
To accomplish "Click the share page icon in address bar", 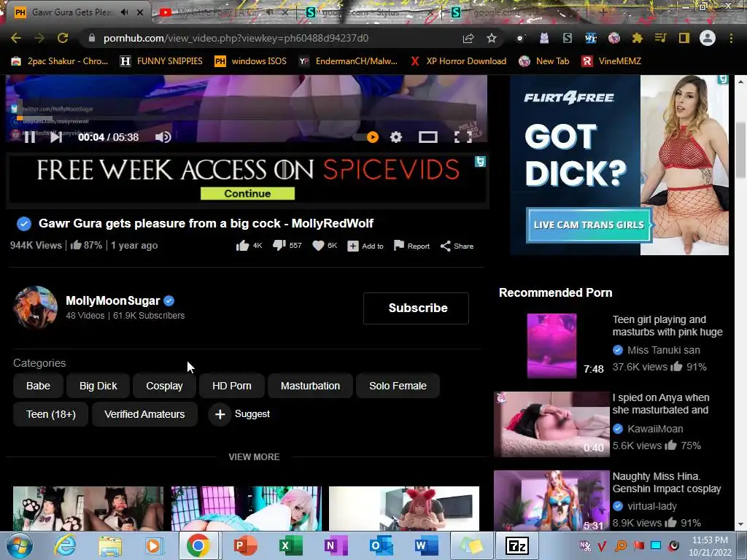I will [x=468, y=38].
